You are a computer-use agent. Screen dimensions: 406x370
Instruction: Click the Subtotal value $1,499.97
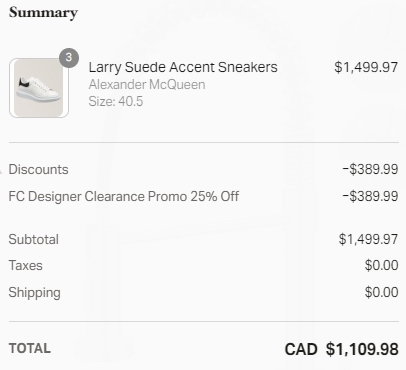coord(368,239)
